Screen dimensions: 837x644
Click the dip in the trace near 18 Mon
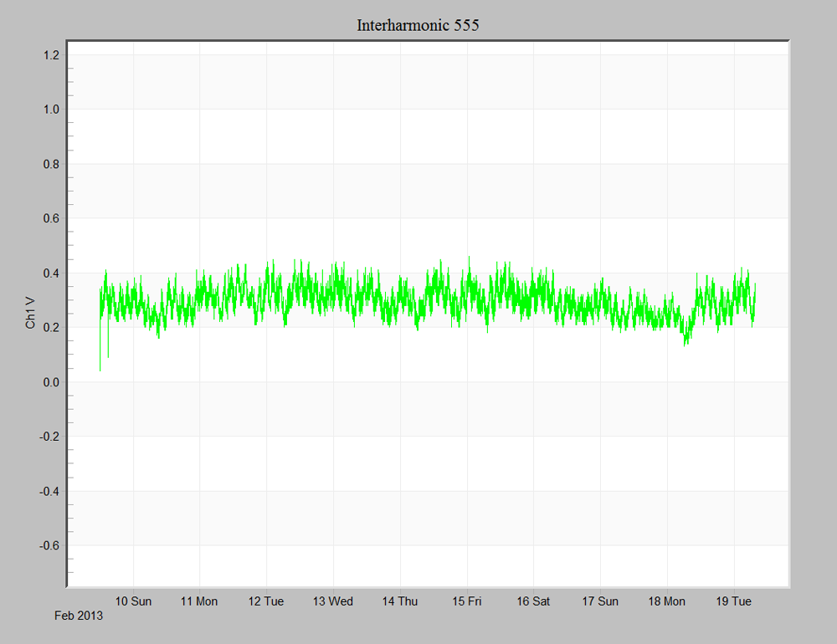pyautogui.click(x=686, y=335)
